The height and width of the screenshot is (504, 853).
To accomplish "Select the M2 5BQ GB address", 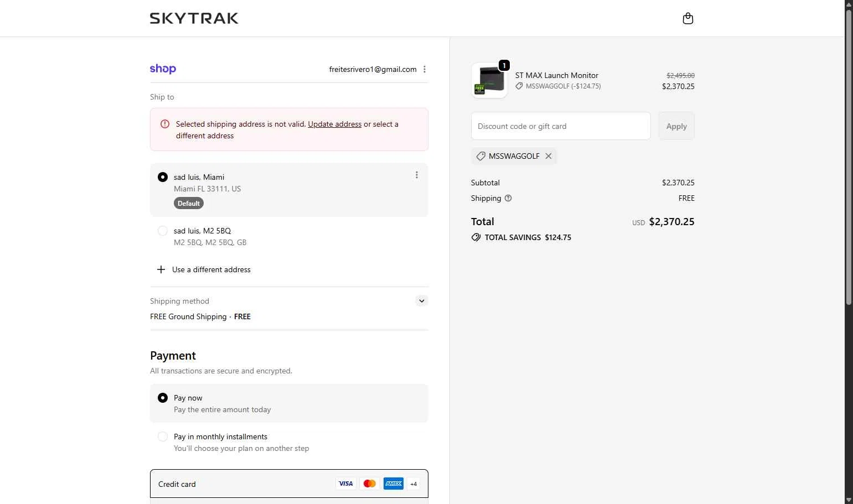I will coord(163,231).
